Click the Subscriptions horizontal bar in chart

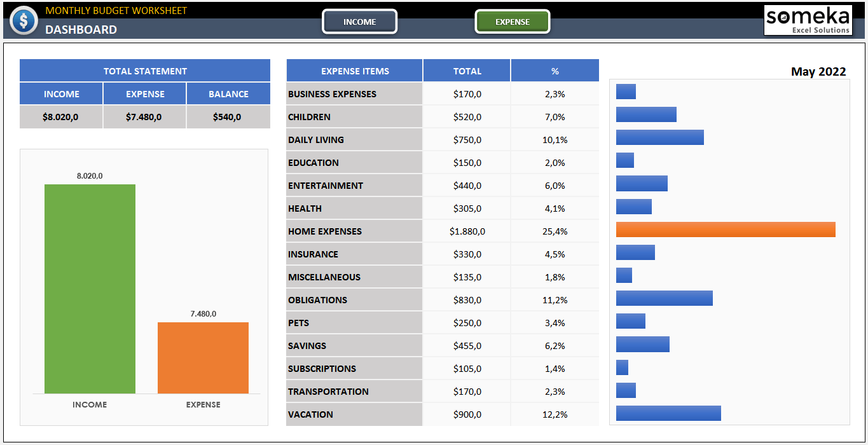(622, 367)
